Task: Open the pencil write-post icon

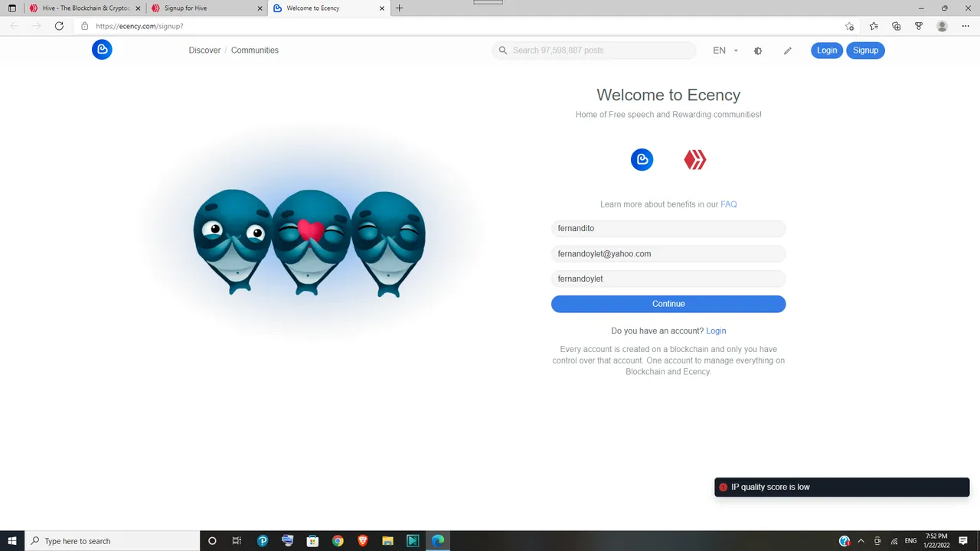Action: pyautogui.click(x=788, y=51)
